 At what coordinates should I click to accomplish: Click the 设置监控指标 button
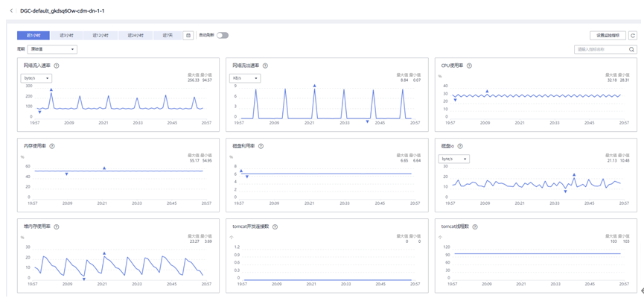point(607,35)
